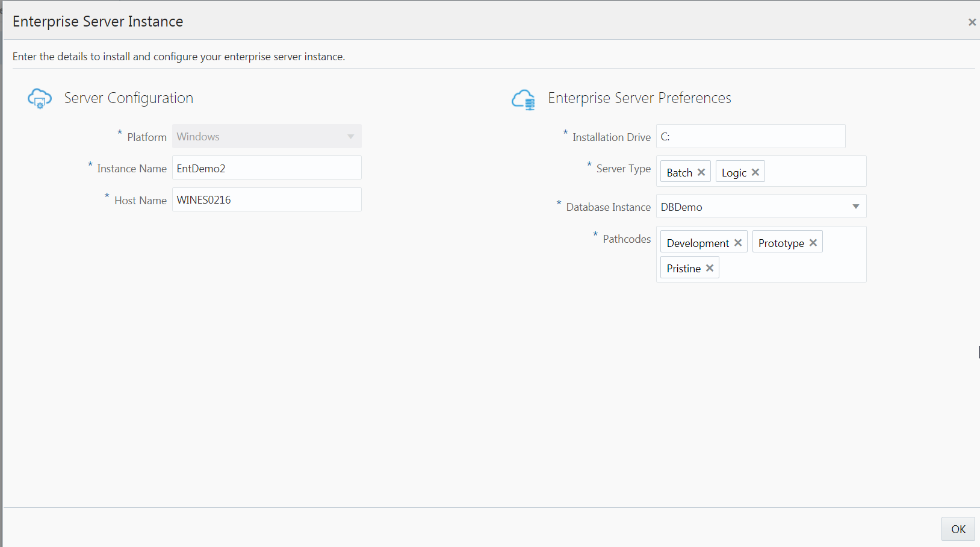Expand the Database Instance dropdown arrow
The image size is (980, 547).
855,207
